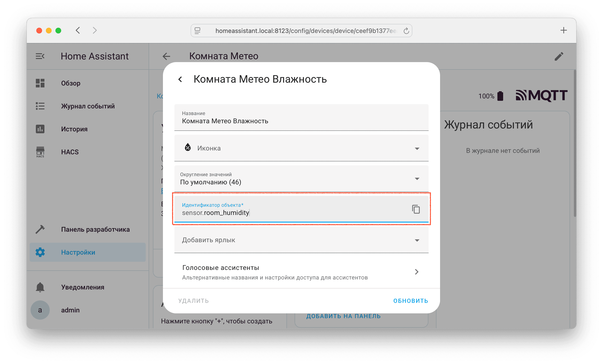Viewport: 603px width, 364px height.
Task: Expand the Иконка picker dropdown
Action: 417,149
